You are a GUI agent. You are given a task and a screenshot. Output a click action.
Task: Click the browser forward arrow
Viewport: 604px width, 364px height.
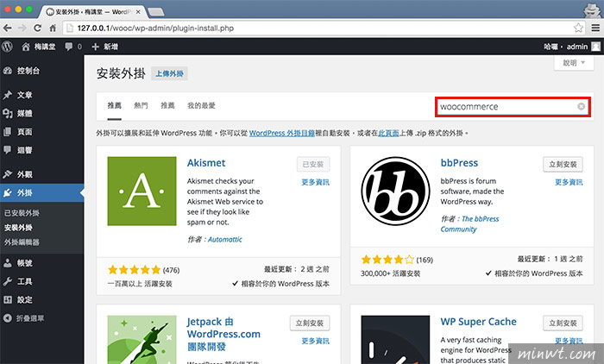click(22, 28)
